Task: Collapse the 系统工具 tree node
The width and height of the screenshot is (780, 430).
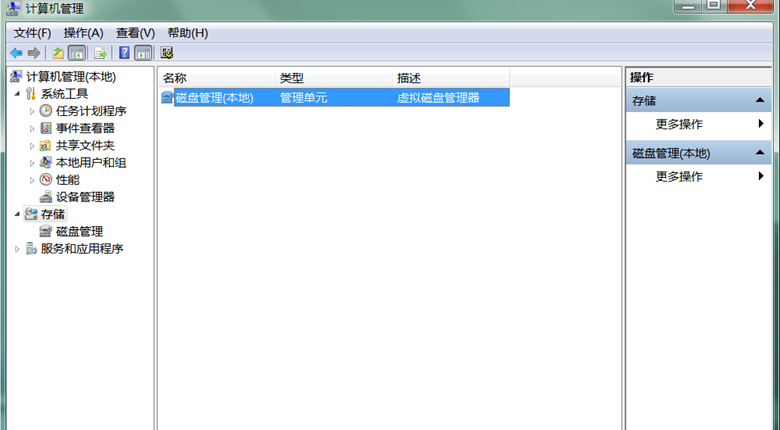Action: [17, 94]
